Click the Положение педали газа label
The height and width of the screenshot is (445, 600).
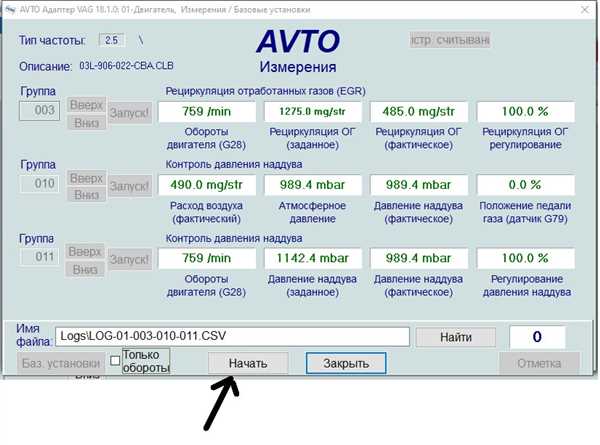(x=525, y=212)
